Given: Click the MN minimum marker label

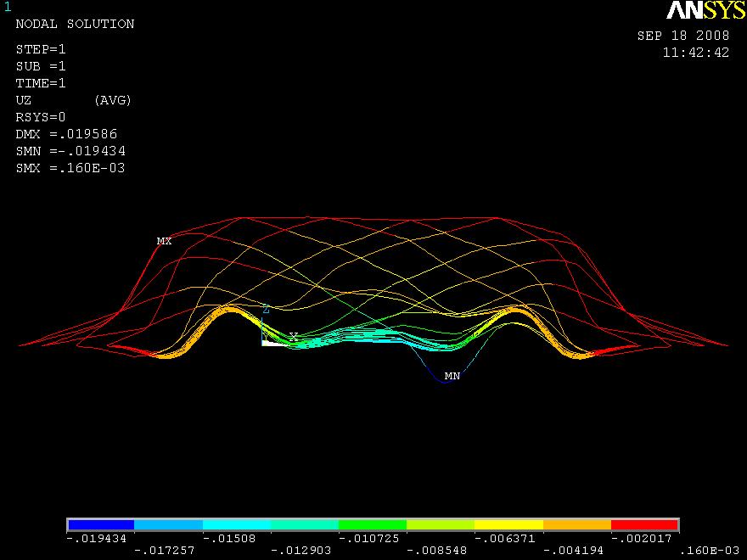Looking at the screenshot, I should (452, 376).
